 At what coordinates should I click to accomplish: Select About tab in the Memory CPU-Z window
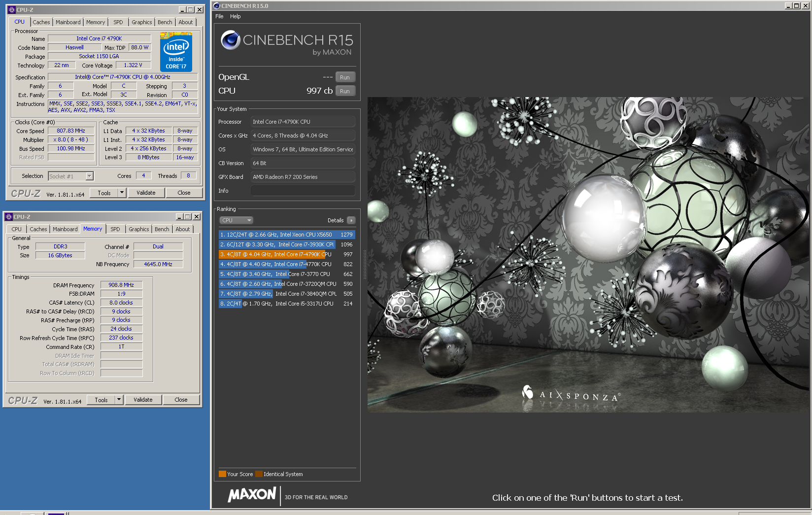(183, 229)
